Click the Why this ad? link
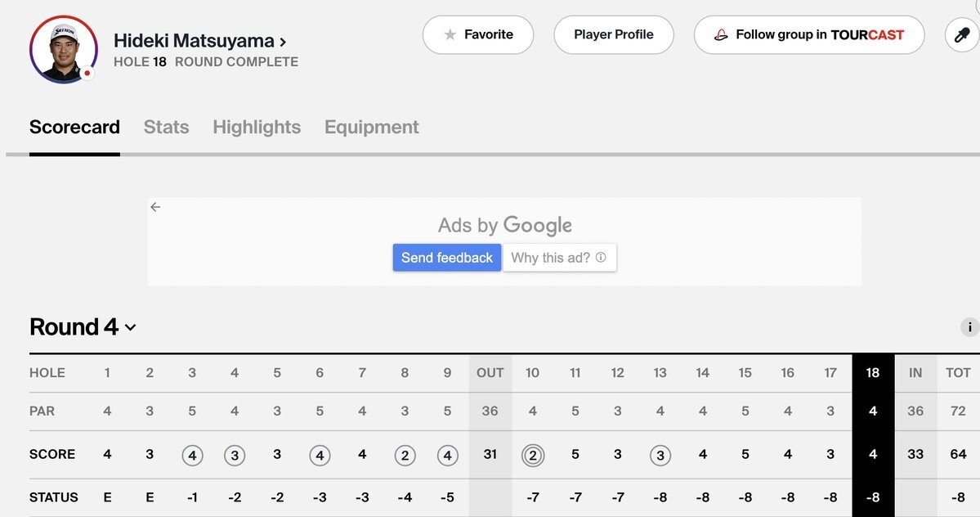Viewport: 980px width, 517px height. pyautogui.click(x=550, y=258)
